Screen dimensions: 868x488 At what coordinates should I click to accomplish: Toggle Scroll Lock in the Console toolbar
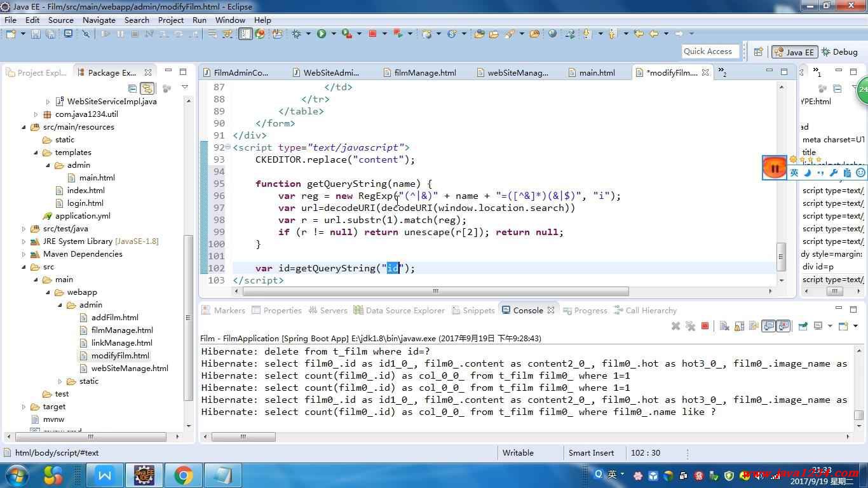pos(739,326)
